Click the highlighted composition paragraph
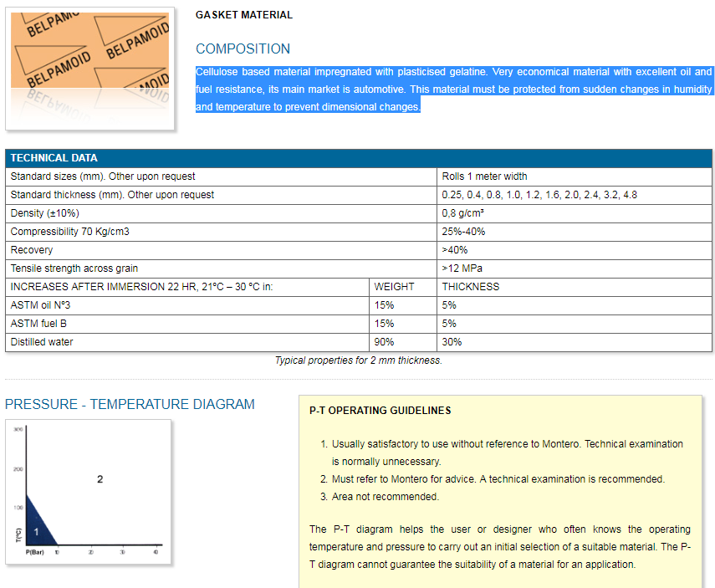Viewport: 715px width, 588px height. click(453, 89)
